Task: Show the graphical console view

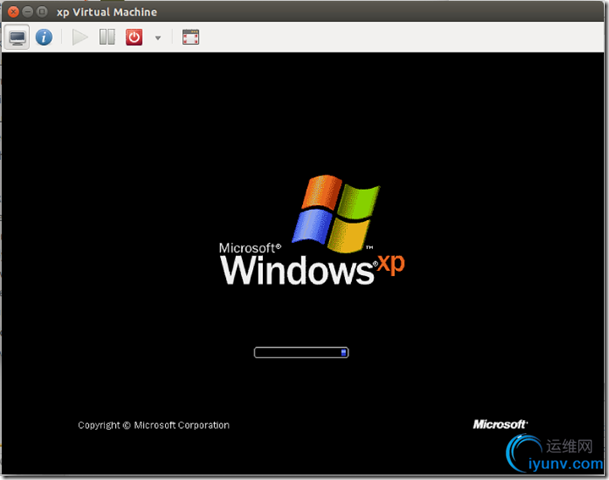Action: coord(17,38)
